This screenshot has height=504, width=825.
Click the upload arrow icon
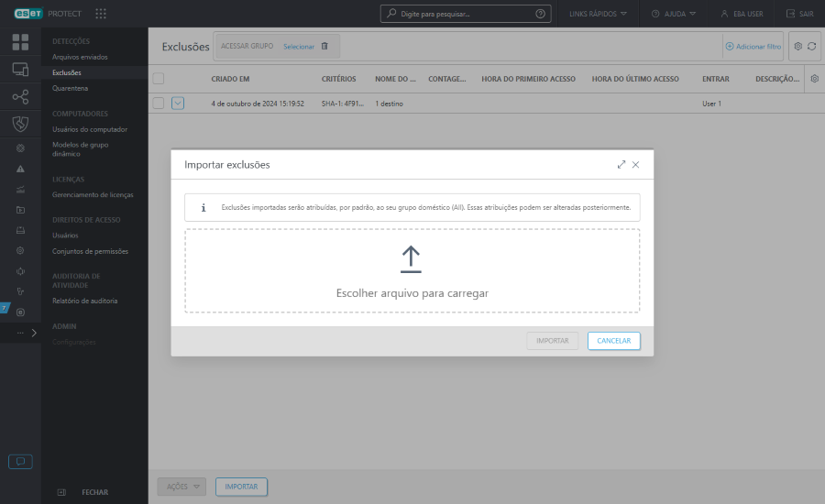click(412, 259)
